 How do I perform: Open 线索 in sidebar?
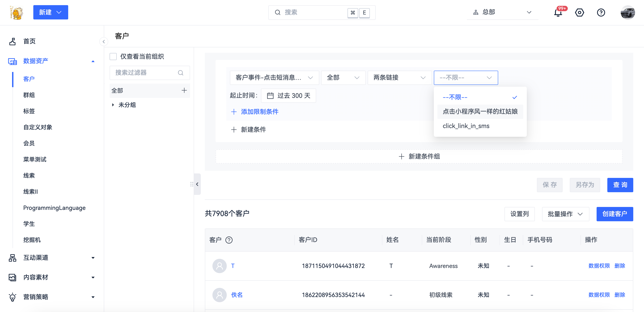click(29, 176)
